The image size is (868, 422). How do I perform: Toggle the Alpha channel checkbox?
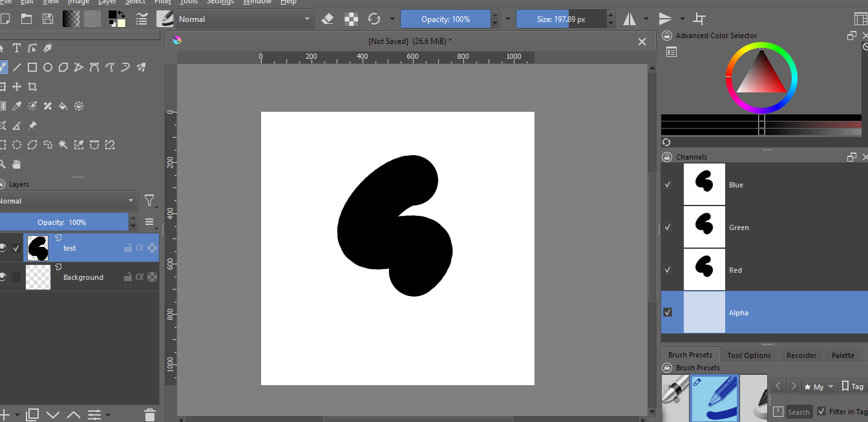(668, 312)
